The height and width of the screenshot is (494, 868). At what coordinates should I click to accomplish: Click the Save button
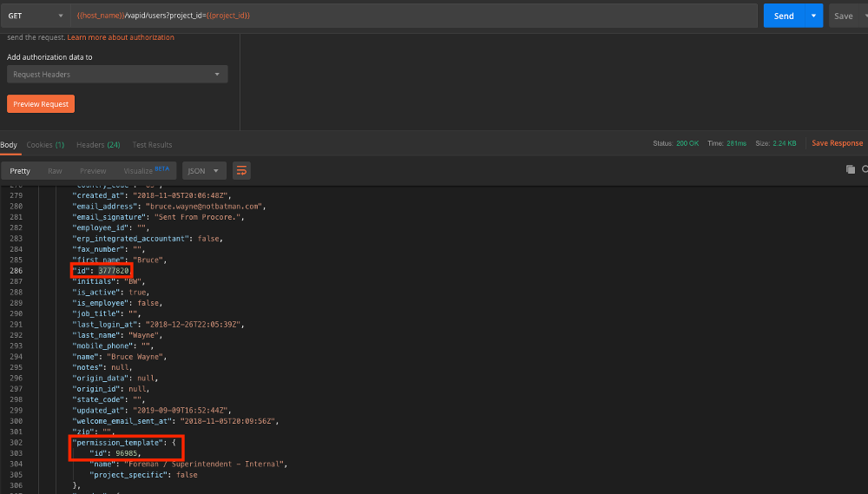(x=843, y=16)
